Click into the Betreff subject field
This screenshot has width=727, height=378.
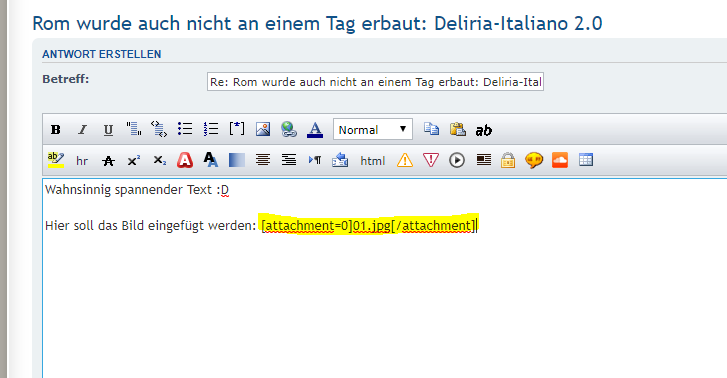[375, 82]
